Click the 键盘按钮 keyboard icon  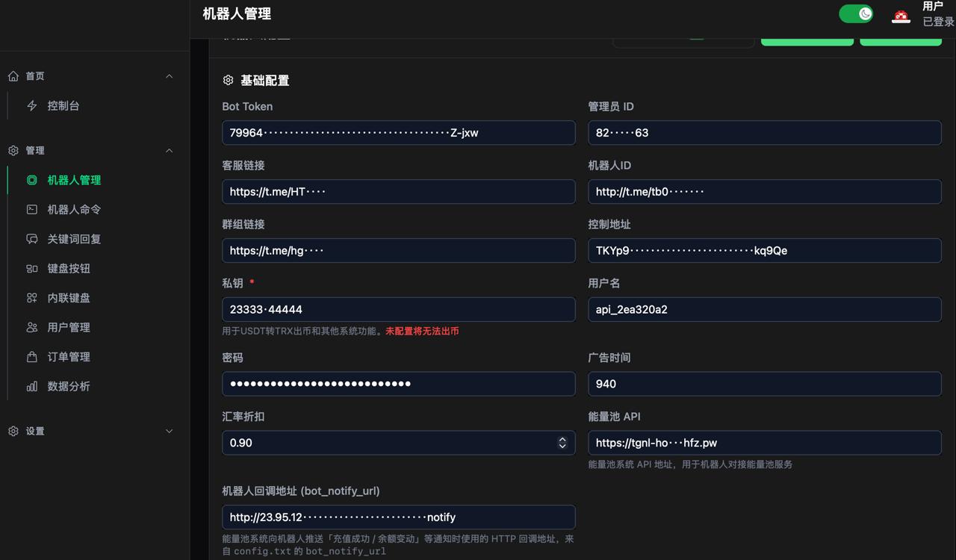(x=31, y=268)
